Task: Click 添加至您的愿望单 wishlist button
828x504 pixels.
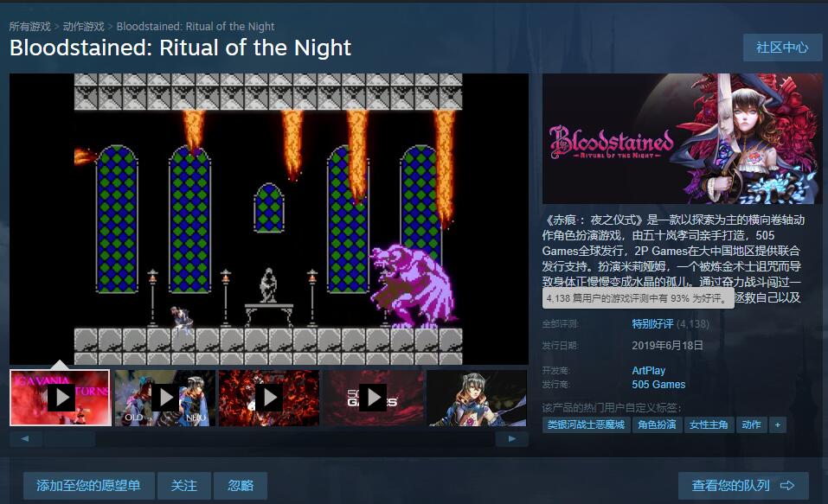Action: (89, 486)
